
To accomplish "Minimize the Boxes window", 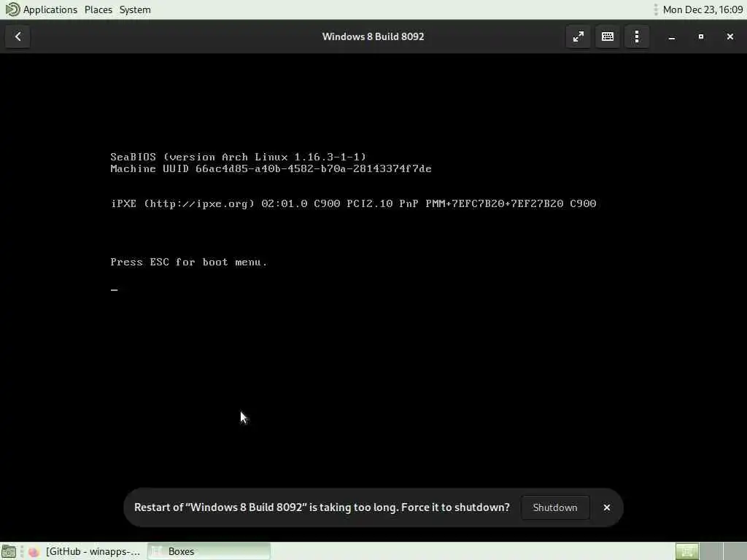I will coord(672,36).
